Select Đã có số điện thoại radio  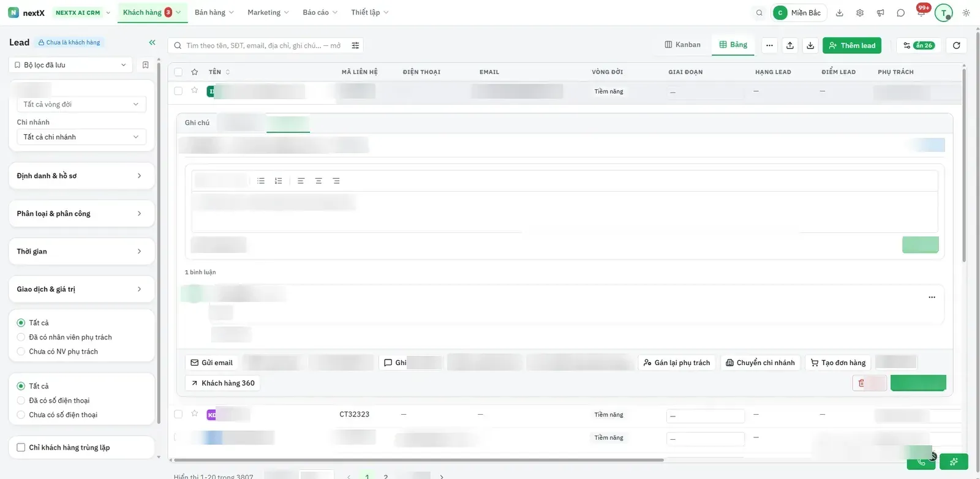(x=21, y=401)
